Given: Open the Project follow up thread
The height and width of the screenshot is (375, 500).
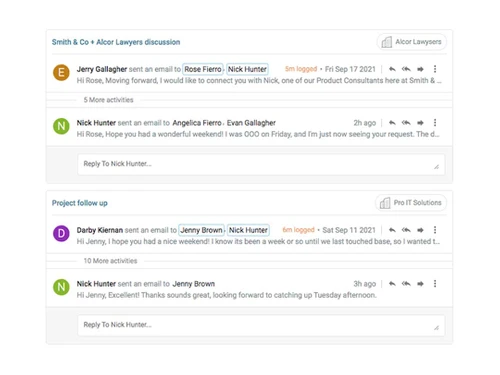Looking at the screenshot, I should (x=80, y=203).
